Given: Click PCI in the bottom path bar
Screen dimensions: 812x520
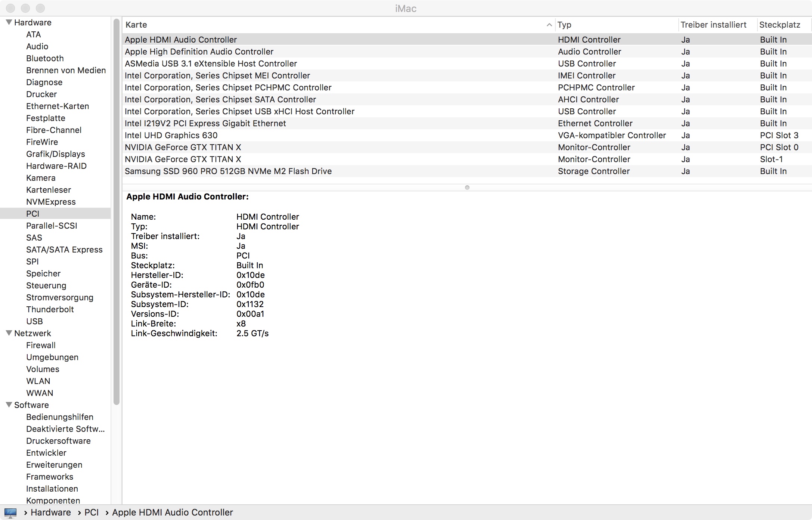Looking at the screenshot, I should pos(92,513).
